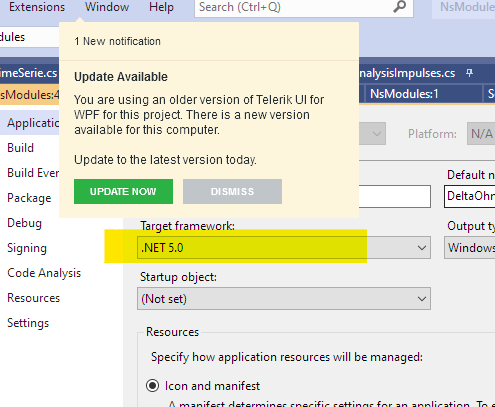Open the Code Analysis page
The image size is (495, 407).
44,273
